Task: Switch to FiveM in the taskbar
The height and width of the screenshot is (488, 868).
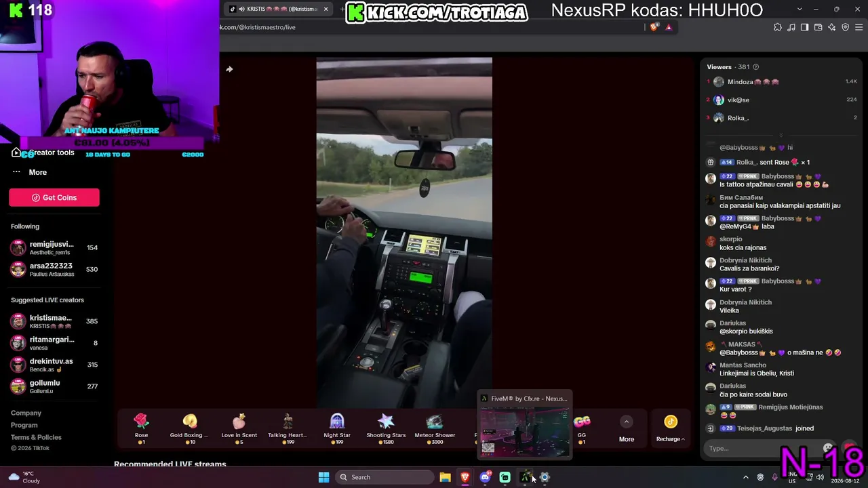Action: 525,477
